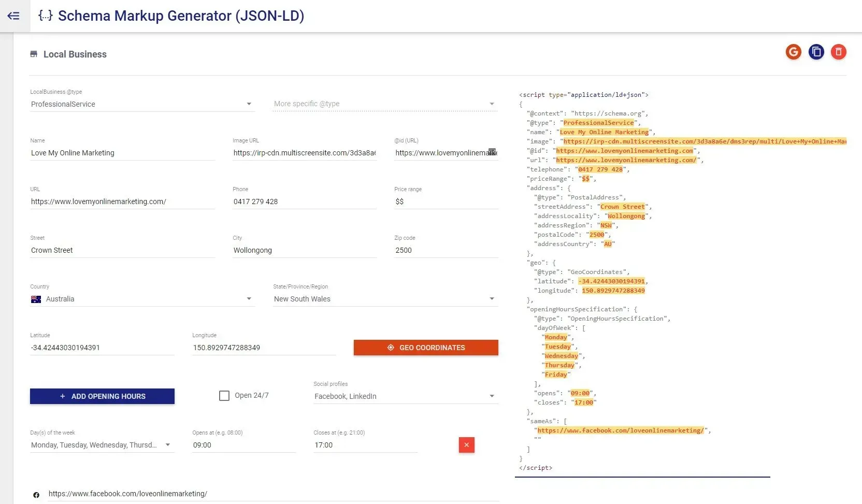Open the LocalBusiness @type dropdown
The width and height of the screenshot is (862, 504).
[x=142, y=104]
